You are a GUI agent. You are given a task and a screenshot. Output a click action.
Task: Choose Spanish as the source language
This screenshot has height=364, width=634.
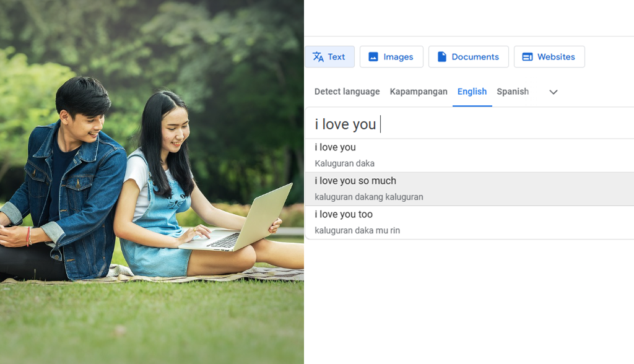513,92
